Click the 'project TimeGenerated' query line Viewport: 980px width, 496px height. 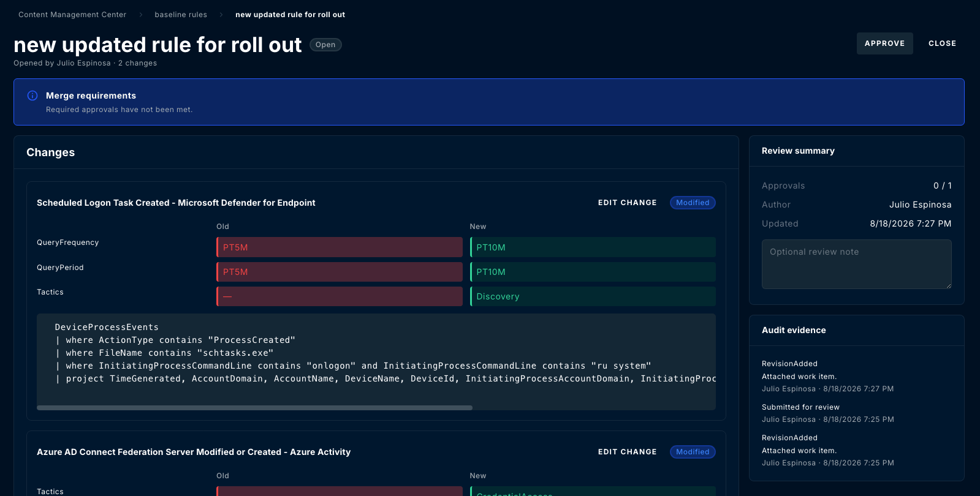tap(385, 378)
